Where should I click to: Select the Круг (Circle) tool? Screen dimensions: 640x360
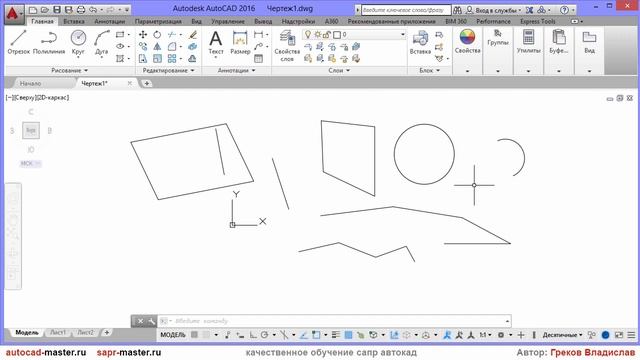click(78, 42)
